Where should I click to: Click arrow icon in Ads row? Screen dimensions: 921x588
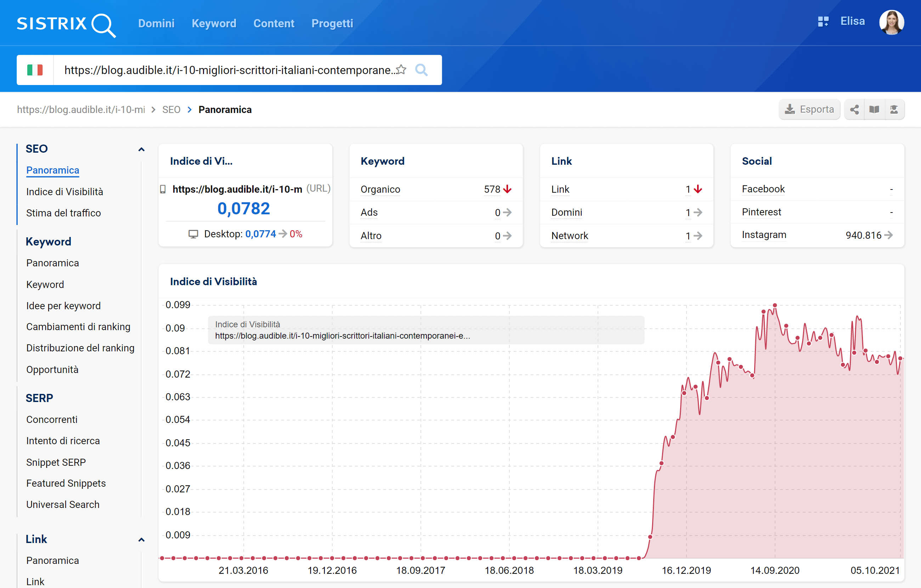[x=508, y=212]
